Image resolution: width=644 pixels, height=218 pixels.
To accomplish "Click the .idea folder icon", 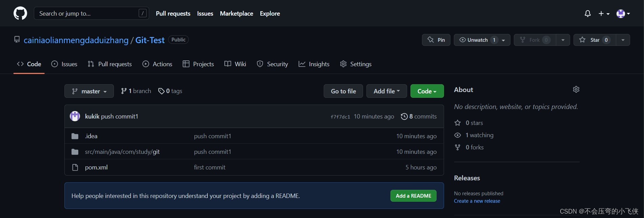I will (x=75, y=136).
